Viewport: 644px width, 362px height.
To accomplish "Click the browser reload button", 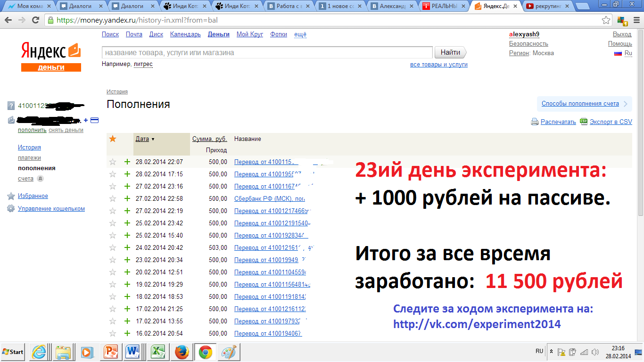I will pos(35,20).
